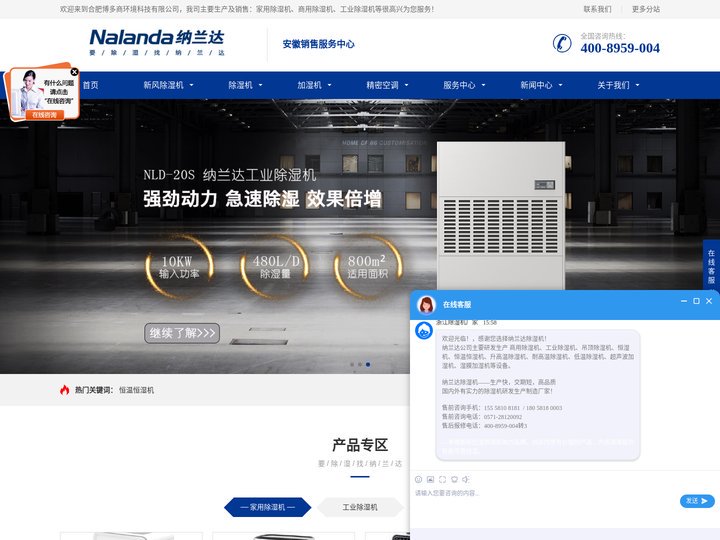The width and height of the screenshot is (720, 540).
Task: Open 新风除湿机 navigation menu
Action: 163,85
